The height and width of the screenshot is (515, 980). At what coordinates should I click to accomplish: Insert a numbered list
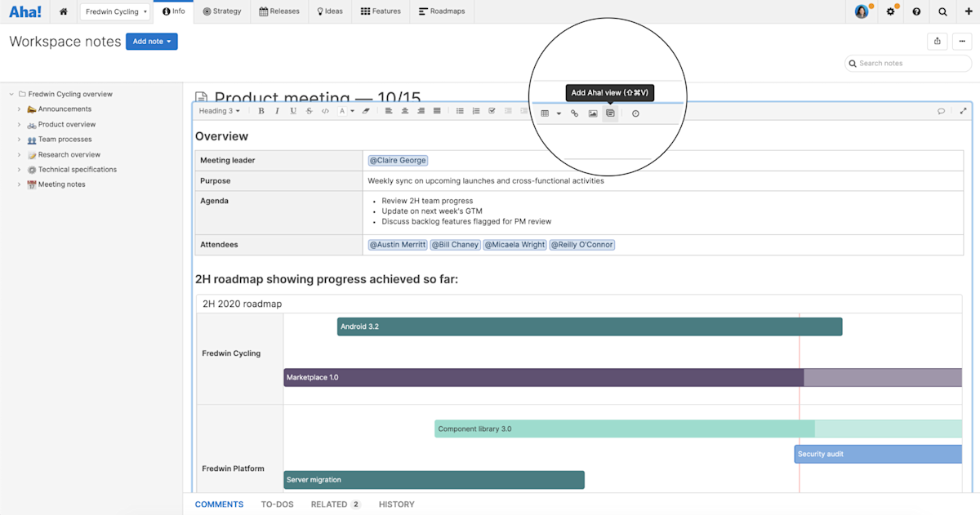tap(476, 111)
